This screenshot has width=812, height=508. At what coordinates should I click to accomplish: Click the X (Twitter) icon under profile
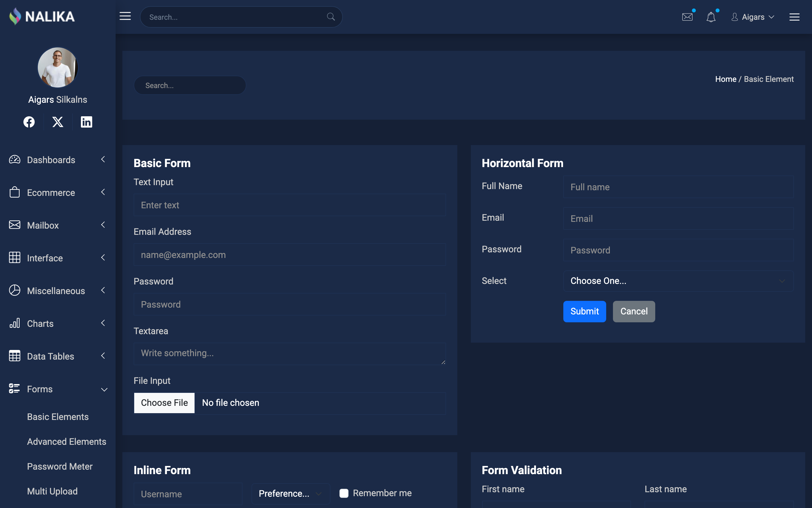pyautogui.click(x=58, y=122)
